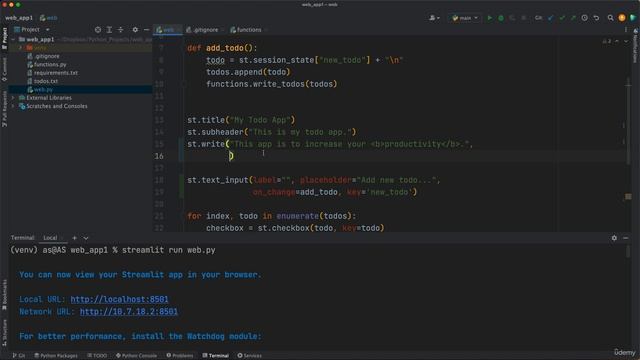Place cursor on line 16 closing parenthesis

click(x=231, y=156)
